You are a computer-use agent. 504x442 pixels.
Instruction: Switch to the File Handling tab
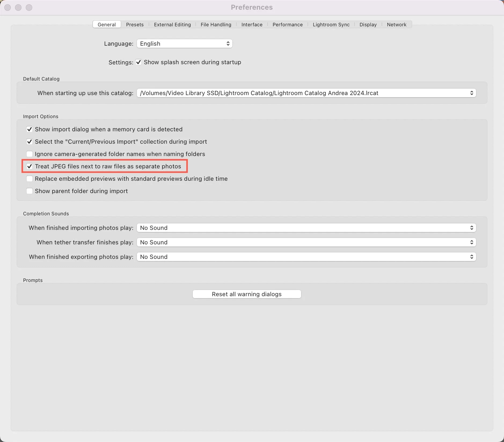tap(216, 24)
